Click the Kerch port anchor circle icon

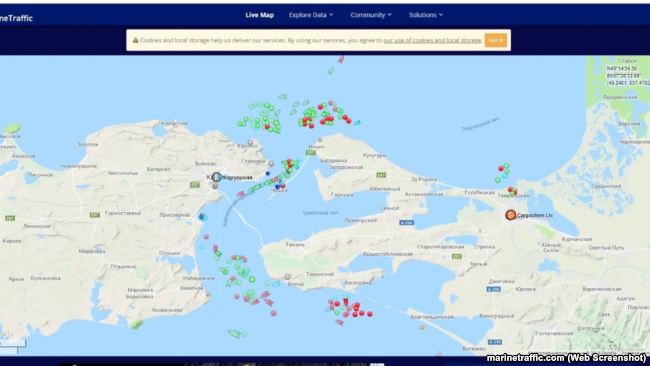[x=216, y=177]
